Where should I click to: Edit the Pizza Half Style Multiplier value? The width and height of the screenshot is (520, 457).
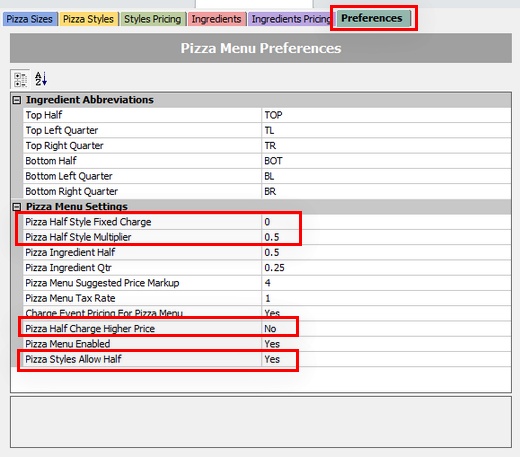[386, 237]
